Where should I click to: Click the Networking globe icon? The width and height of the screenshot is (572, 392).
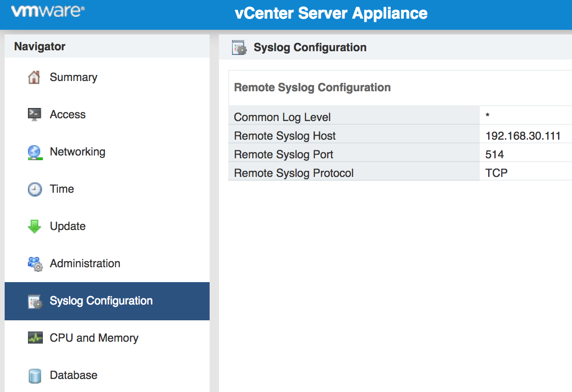click(35, 152)
